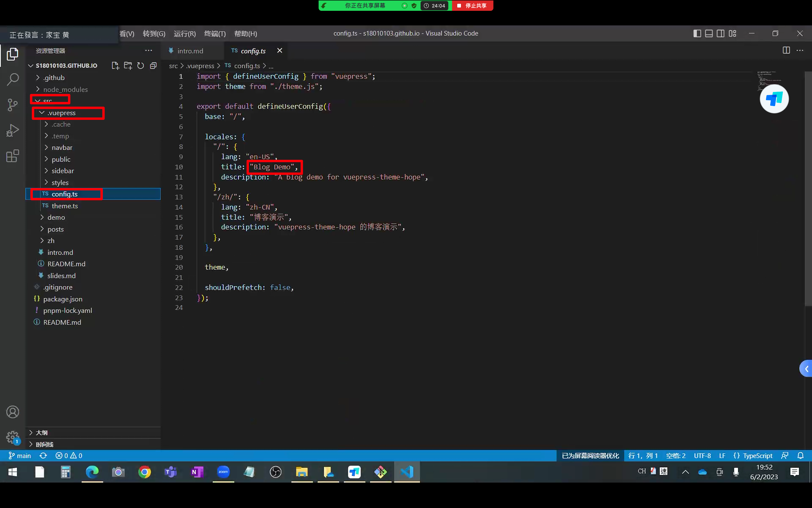This screenshot has width=812, height=508.
Task: Create a new folder in explorer
Action: click(x=128, y=66)
